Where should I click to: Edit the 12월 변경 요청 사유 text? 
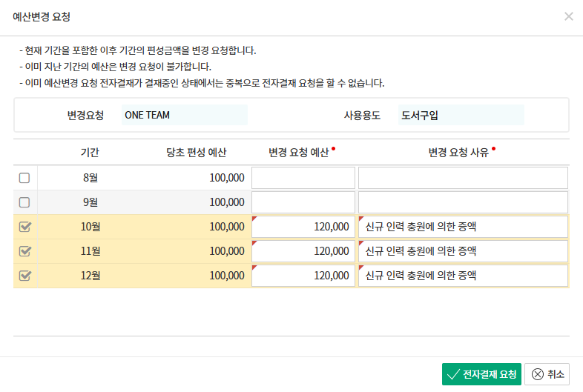coord(463,276)
